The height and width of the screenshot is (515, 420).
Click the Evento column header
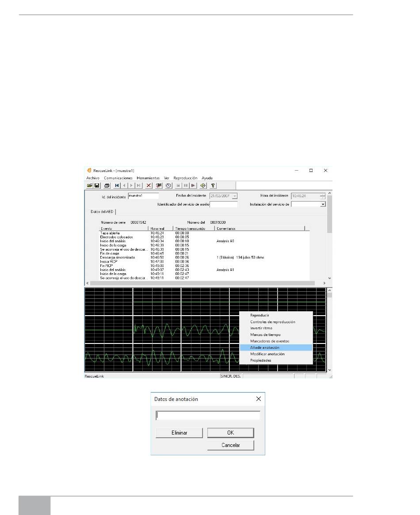coord(123,229)
